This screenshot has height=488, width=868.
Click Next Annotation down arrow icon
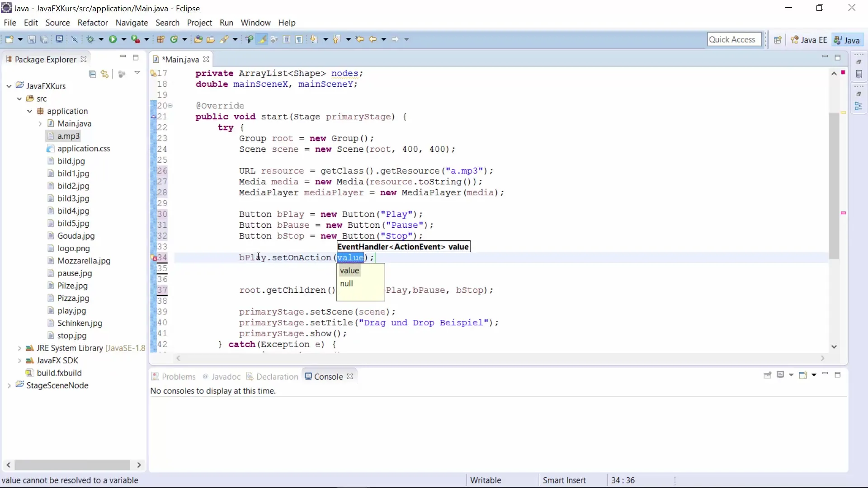point(314,40)
